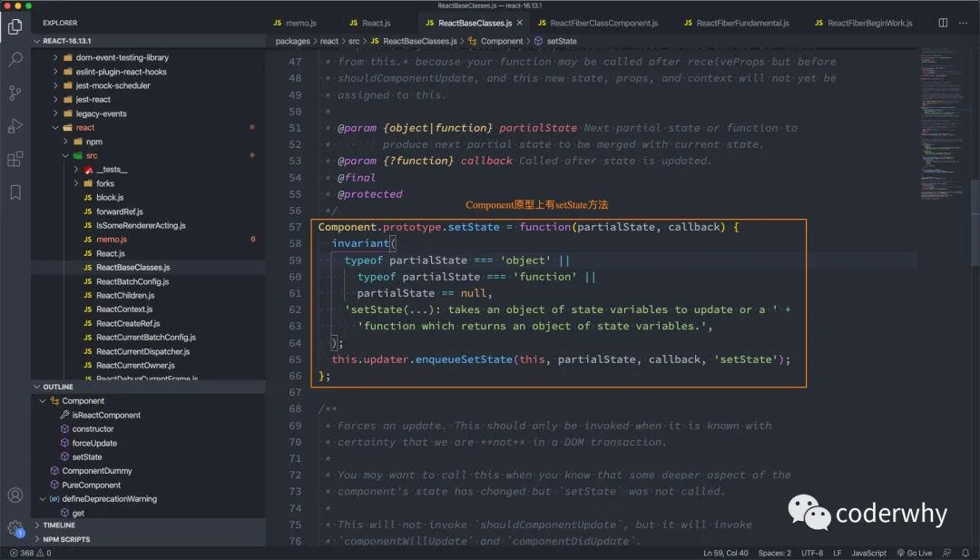980x560 pixels.
Task: Close the ReactBaseClasses.js tab
Action: pyautogui.click(x=519, y=23)
